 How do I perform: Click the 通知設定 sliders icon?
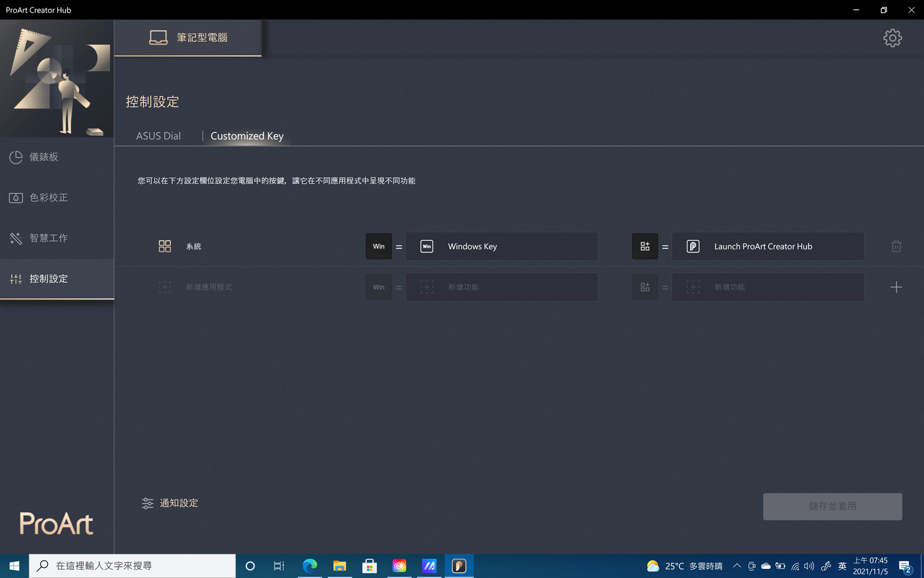pos(148,503)
